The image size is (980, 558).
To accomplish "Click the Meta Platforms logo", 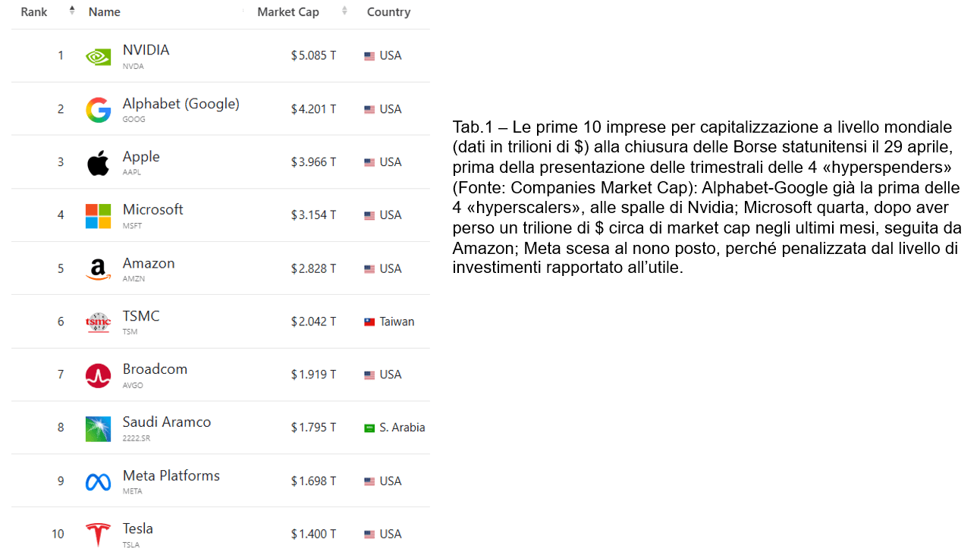I will point(98,481).
